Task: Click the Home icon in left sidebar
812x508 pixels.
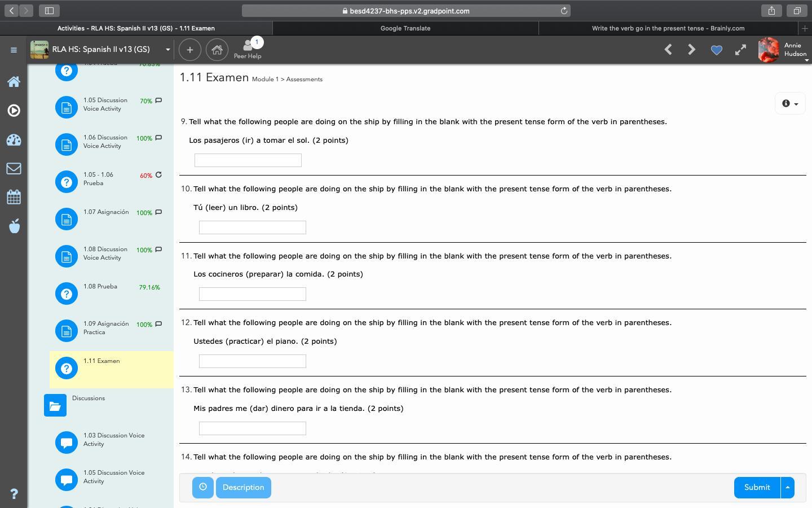Action: coord(14,82)
